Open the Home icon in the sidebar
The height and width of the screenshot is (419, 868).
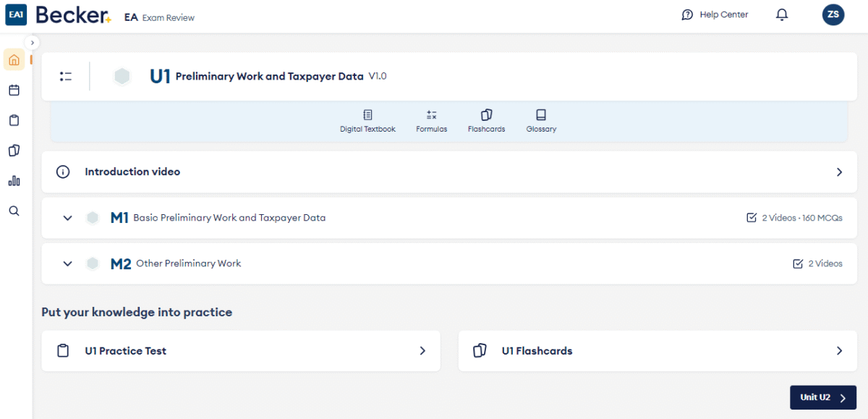pyautogui.click(x=14, y=60)
